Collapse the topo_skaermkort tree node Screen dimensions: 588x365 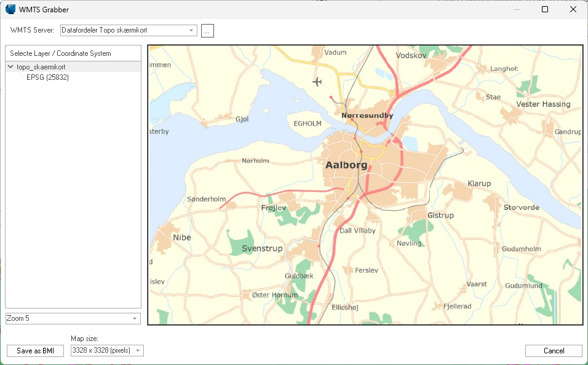[x=10, y=67]
